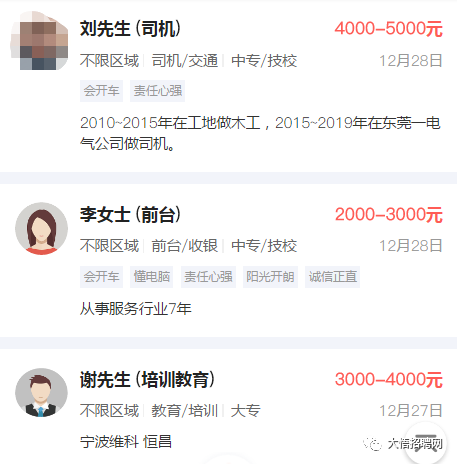Tap Mr. Xie's male avatar icon
This screenshot has width=457, height=464.
tap(41, 394)
